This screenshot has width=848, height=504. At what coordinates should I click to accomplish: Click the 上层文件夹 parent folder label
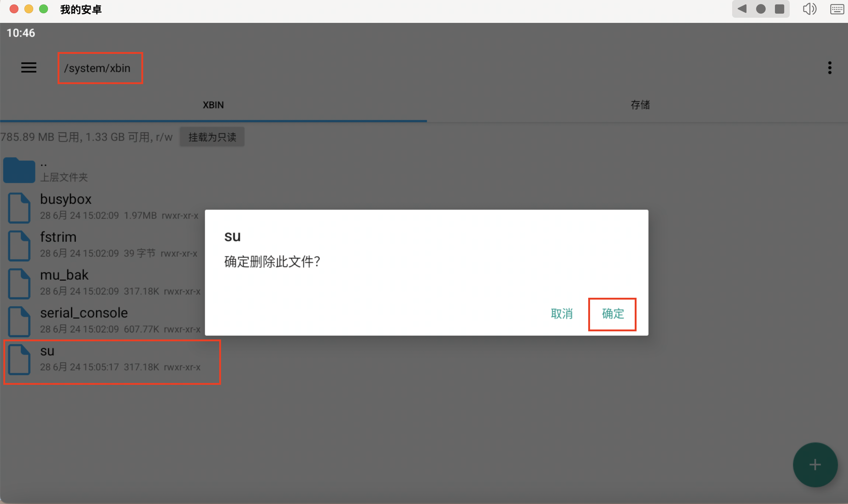point(64,177)
